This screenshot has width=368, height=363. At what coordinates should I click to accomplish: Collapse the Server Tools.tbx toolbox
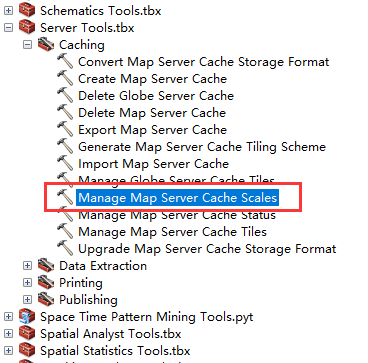pyautogui.click(x=8, y=28)
